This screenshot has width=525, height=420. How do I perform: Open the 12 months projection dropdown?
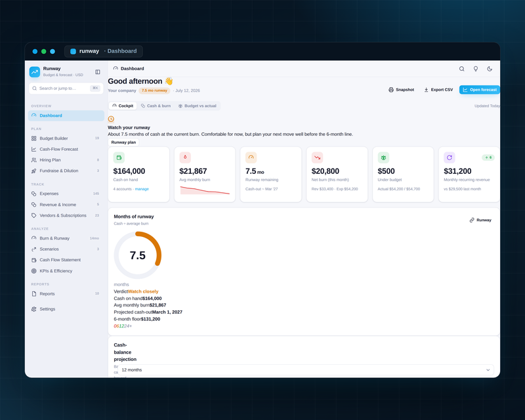click(x=306, y=369)
